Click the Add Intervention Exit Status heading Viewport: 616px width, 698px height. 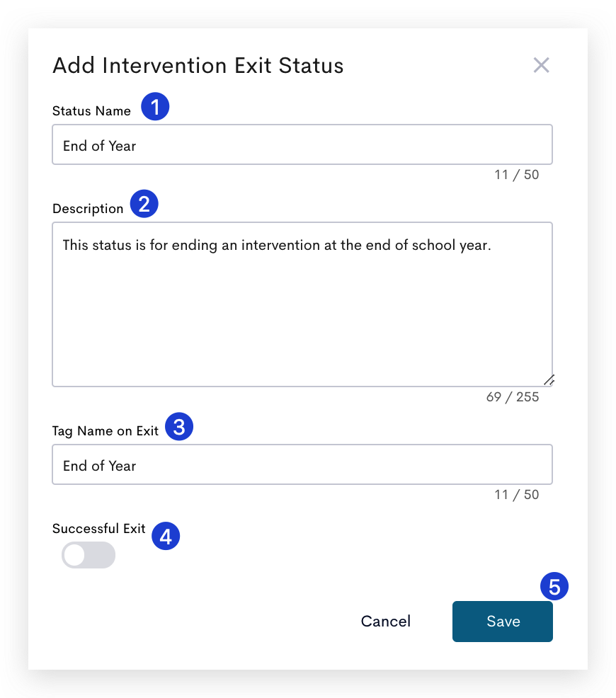coord(198,65)
